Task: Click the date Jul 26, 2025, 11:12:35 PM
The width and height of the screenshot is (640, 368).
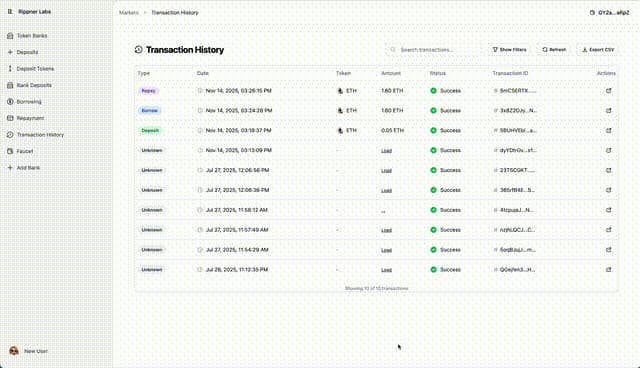Action: coord(237,270)
